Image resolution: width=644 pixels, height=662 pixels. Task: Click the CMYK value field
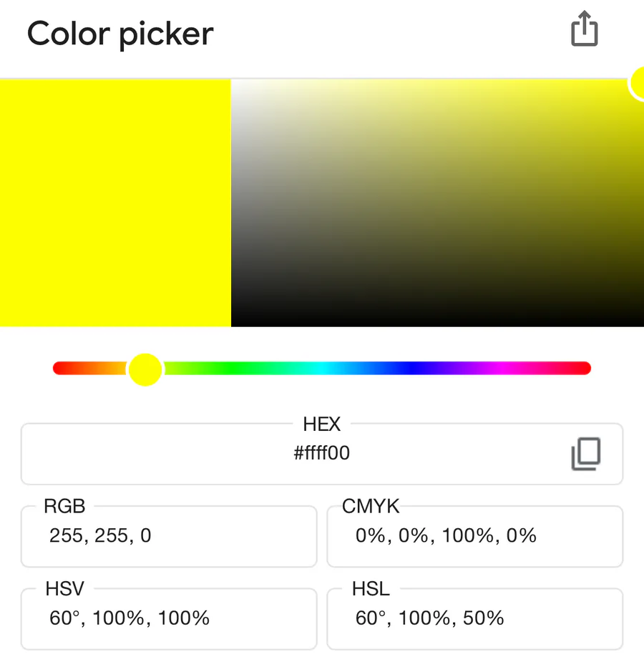474,536
